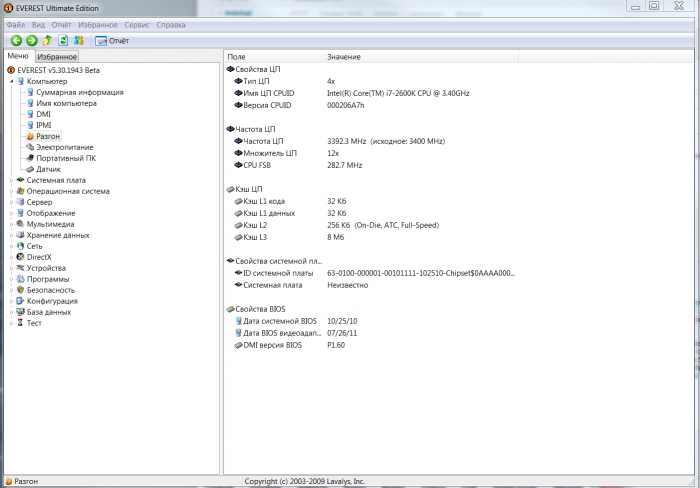
Task: Expand the Хранение данных node
Action: (x=12, y=235)
